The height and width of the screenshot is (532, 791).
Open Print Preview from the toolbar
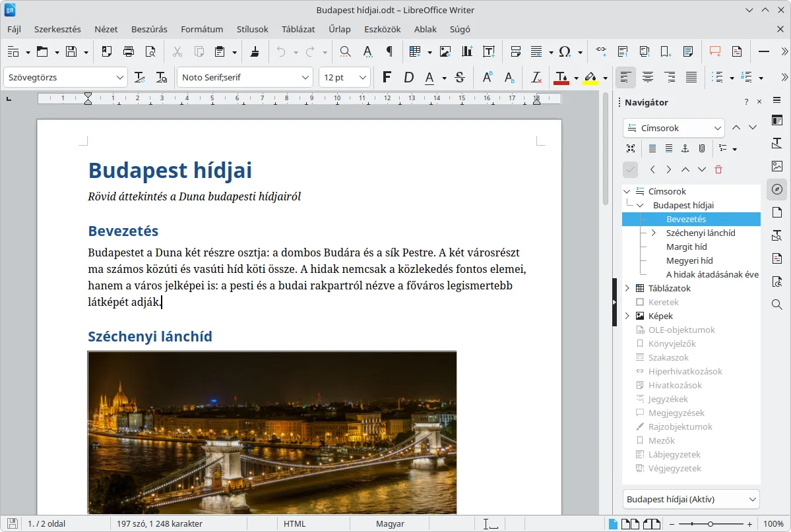point(150,51)
